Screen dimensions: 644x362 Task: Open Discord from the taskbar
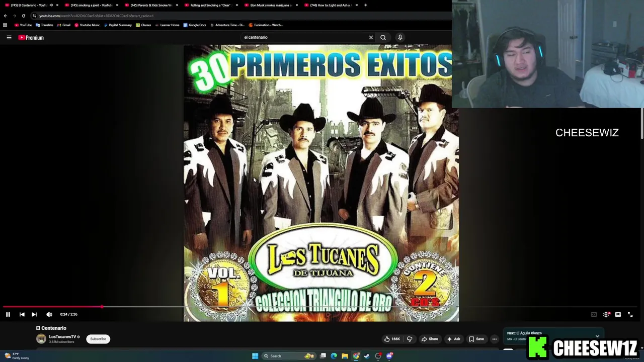389,356
